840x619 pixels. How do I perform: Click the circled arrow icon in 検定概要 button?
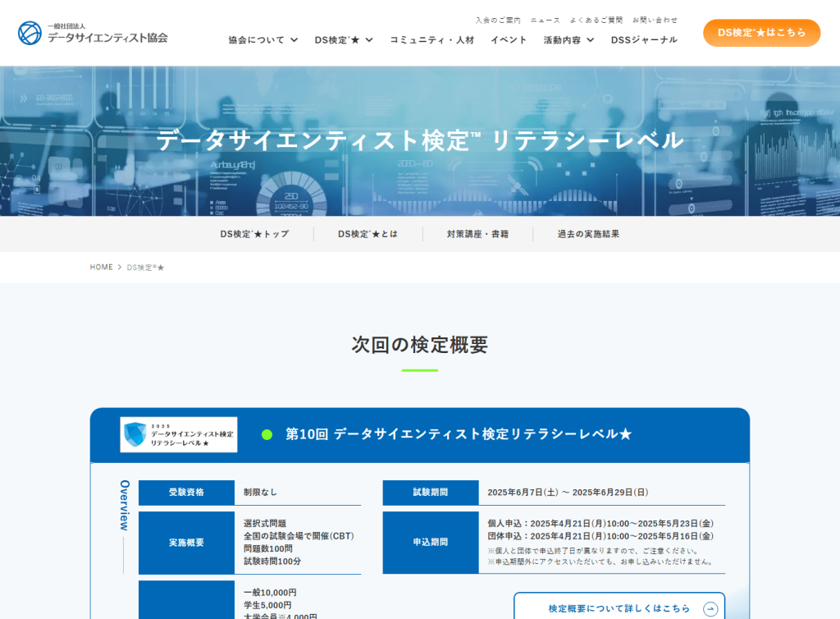[710, 609]
